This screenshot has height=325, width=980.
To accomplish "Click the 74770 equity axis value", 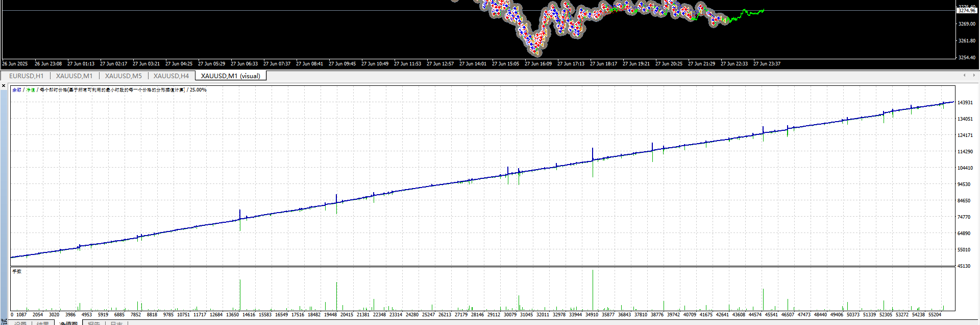I will pyautogui.click(x=964, y=217).
